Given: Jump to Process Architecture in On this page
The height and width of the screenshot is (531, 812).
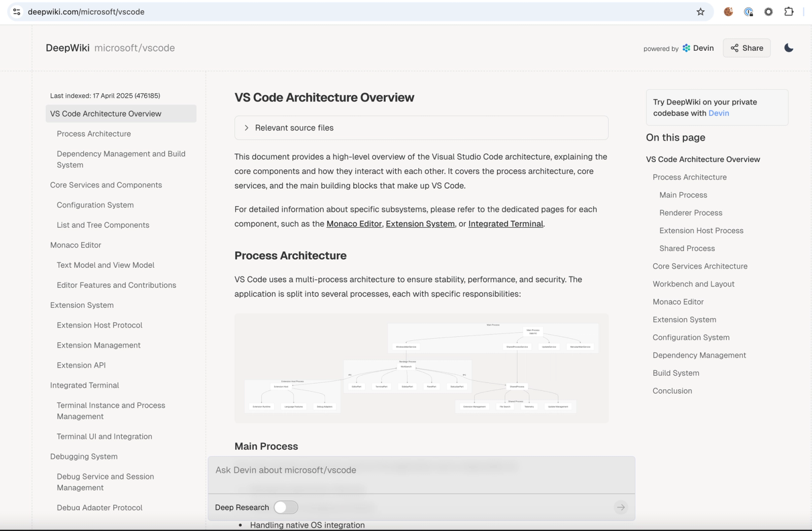Looking at the screenshot, I should [690, 177].
